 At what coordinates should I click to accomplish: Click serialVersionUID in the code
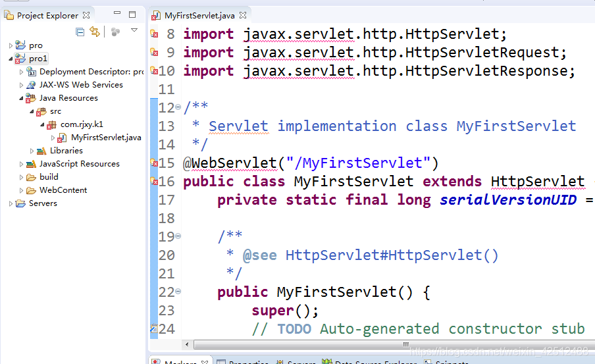pyautogui.click(x=508, y=199)
